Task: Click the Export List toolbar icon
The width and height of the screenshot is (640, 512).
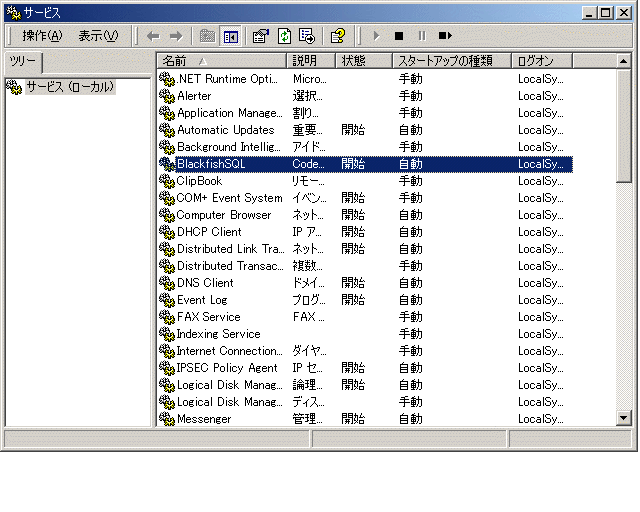Action: (307, 36)
